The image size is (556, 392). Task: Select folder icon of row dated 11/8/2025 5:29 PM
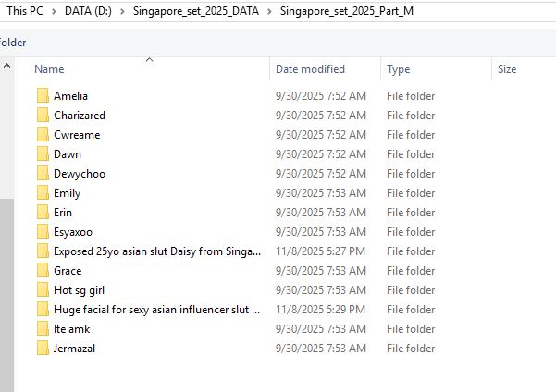[x=43, y=310]
